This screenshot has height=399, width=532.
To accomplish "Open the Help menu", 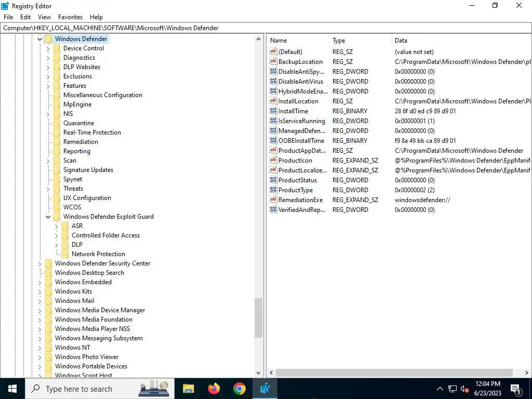I will click(x=96, y=17).
